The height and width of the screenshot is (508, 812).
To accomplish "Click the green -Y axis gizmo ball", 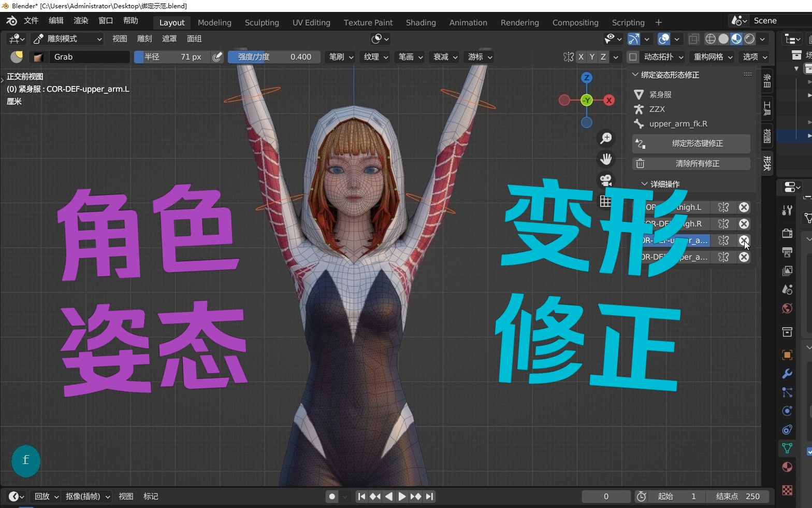I will tap(587, 100).
